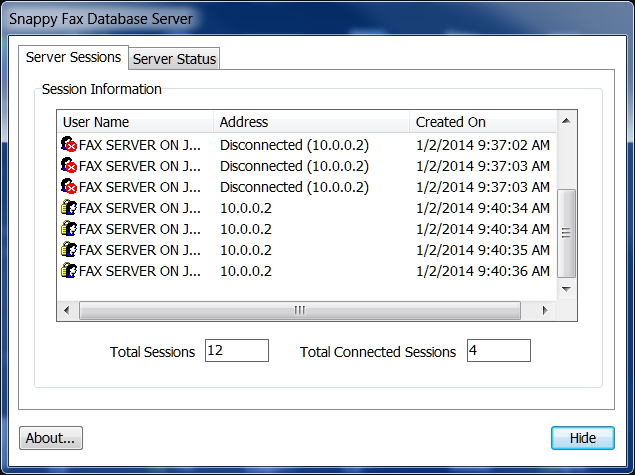Screen dimensions: 635x475
Task: Click the 10.0.0.2 address in 9:40:35 row
Action: coord(246,250)
